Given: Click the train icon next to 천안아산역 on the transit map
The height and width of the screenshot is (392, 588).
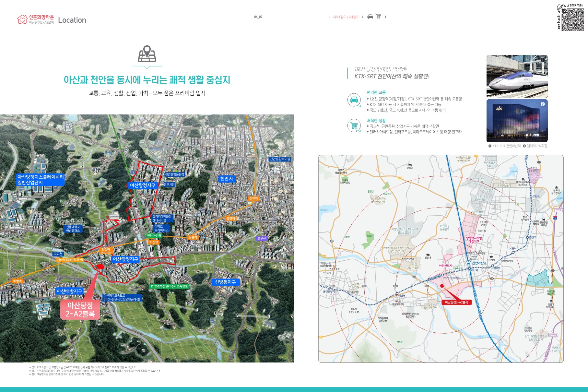Looking at the screenshot, I should tap(468, 263).
